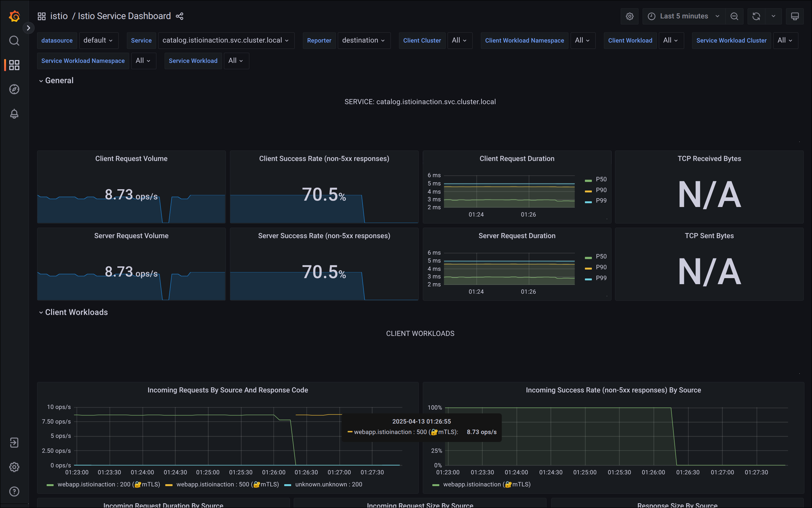Open the Help question mark icon

[14, 491]
